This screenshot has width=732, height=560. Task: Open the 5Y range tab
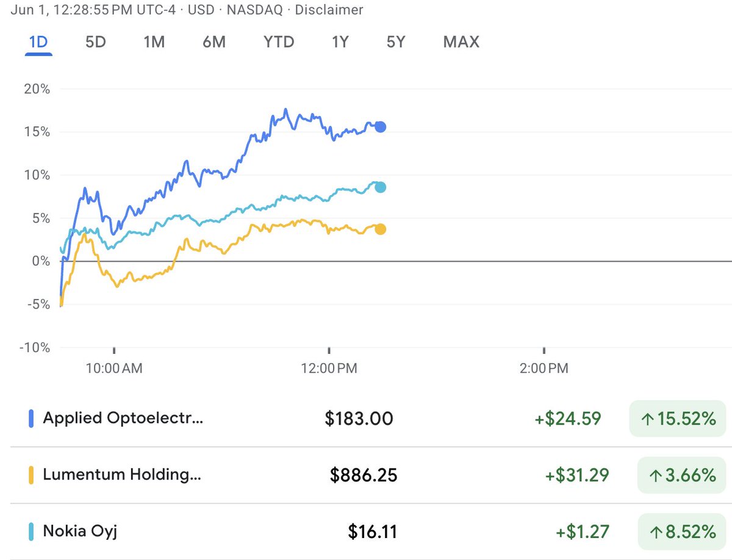pos(395,42)
